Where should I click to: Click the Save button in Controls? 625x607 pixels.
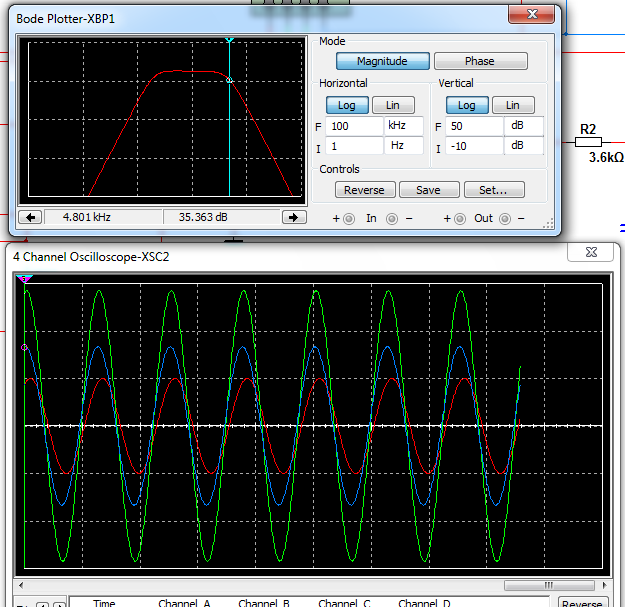(x=429, y=190)
